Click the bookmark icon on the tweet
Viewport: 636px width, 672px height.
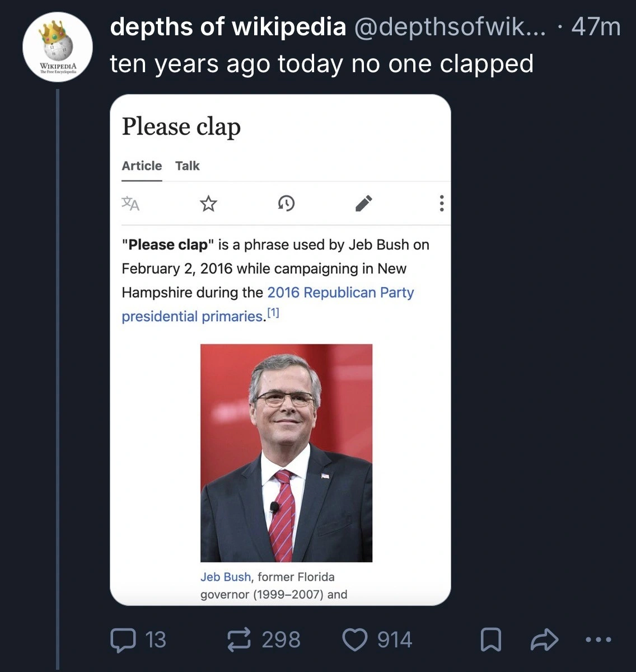coord(491,640)
